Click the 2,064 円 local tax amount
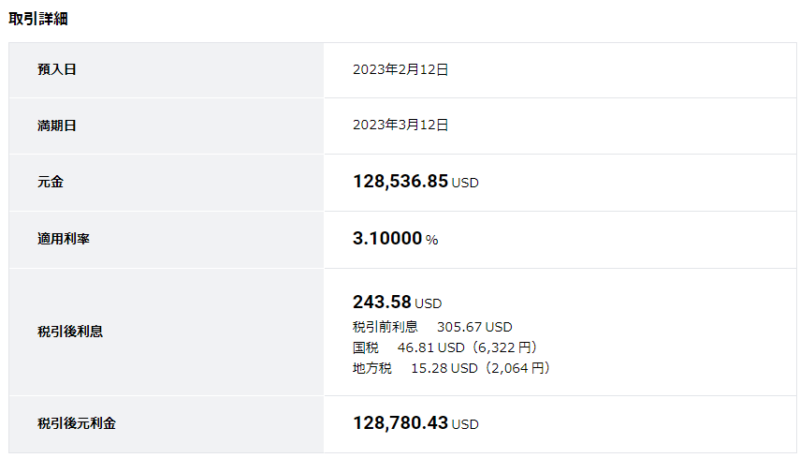This screenshot has width=800, height=458. click(519, 368)
